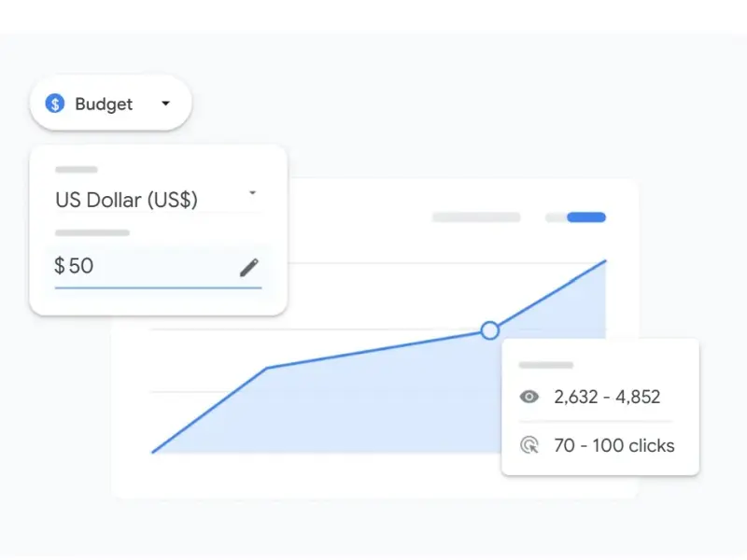Open the US Dollar currency dropdown arrow
The width and height of the screenshot is (747, 560).
(252, 193)
